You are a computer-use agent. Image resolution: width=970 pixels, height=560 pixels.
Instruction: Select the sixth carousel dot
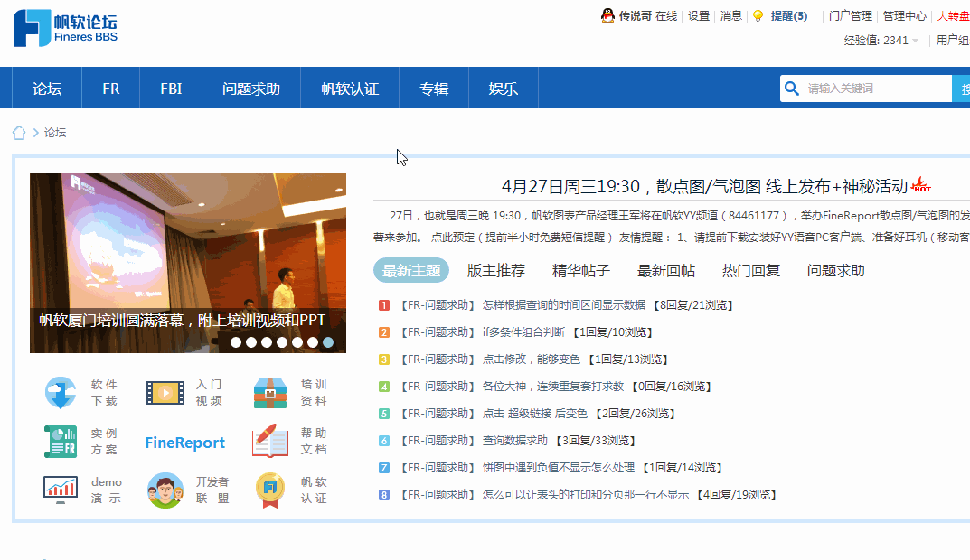[x=313, y=342]
